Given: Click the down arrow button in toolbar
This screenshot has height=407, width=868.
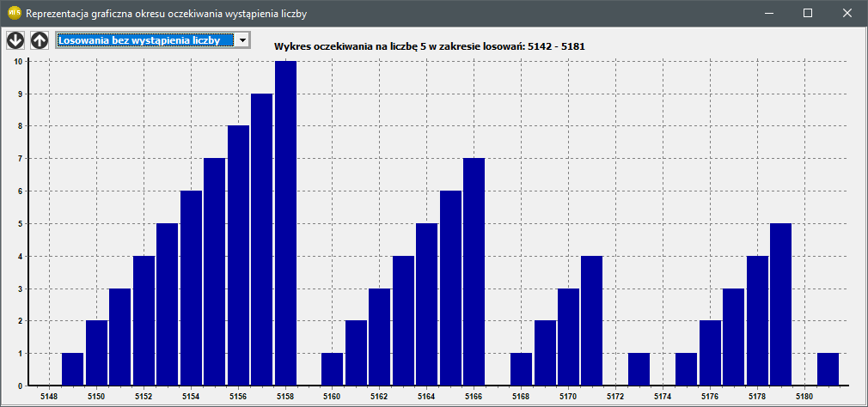Looking at the screenshot, I should pyautogui.click(x=15, y=39).
